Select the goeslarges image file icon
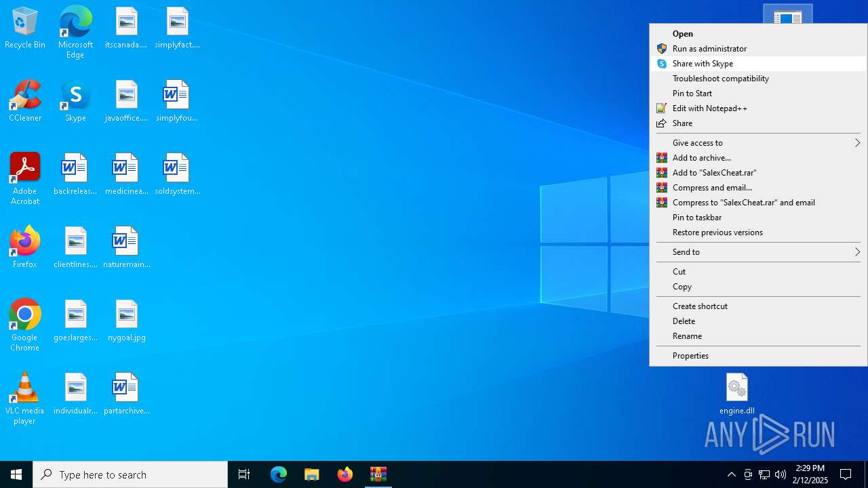Screen dimensions: 868x488 [x=75, y=321]
